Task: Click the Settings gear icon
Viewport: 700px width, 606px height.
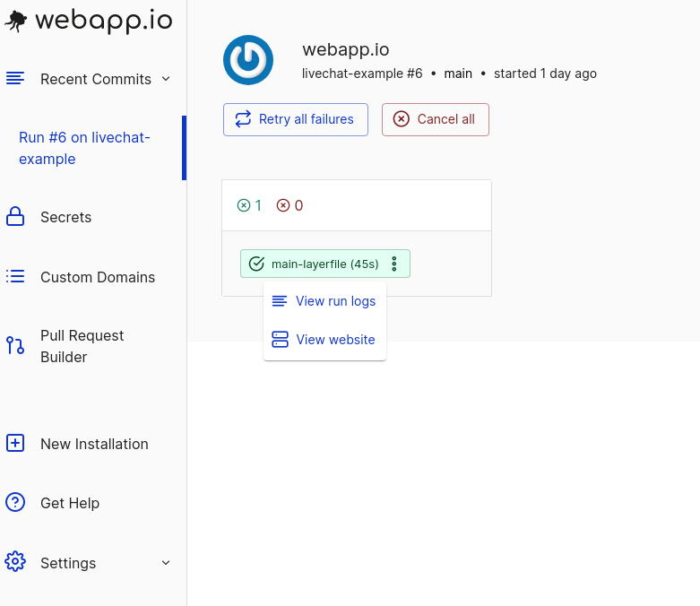Action: coord(15,561)
